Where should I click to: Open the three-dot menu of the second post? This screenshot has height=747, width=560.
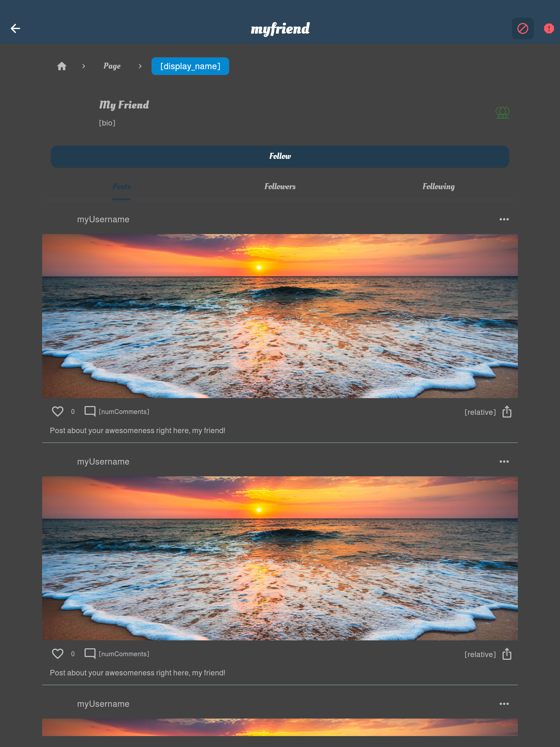pos(504,462)
